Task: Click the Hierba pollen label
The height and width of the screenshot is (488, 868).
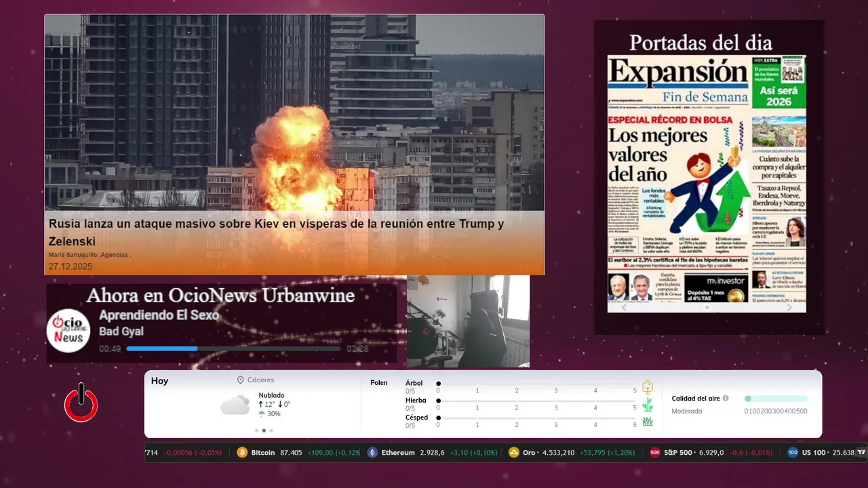Action: [x=416, y=401]
